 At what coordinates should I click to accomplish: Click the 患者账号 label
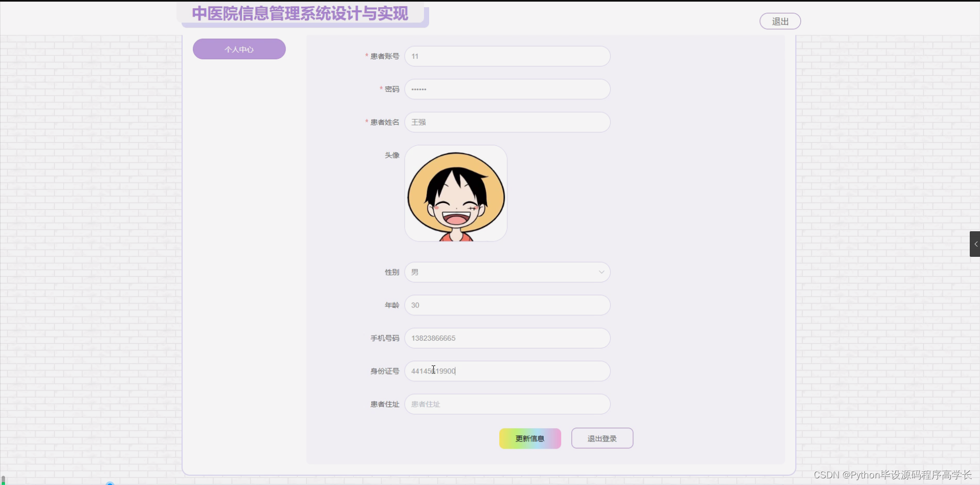click(x=385, y=56)
